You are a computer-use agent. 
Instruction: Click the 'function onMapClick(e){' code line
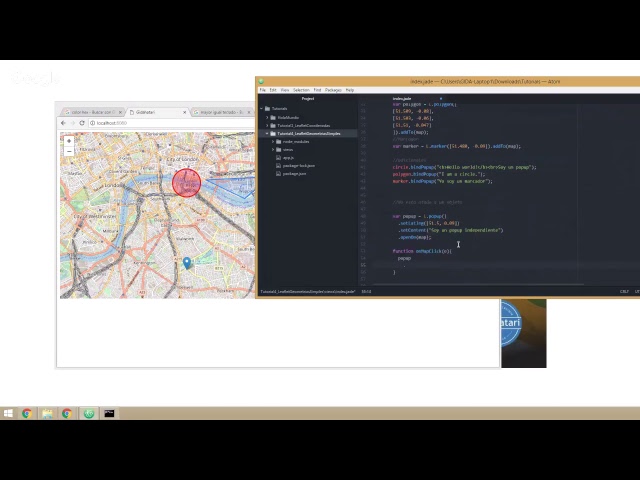pyautogui.click(x=422, y=251)
